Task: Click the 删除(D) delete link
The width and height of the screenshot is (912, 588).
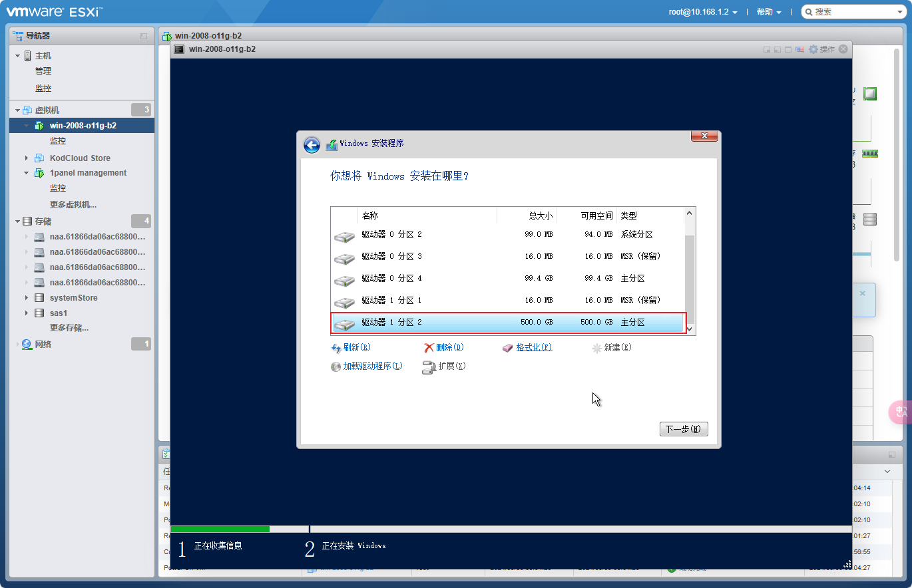Action: tap(444, 348)
